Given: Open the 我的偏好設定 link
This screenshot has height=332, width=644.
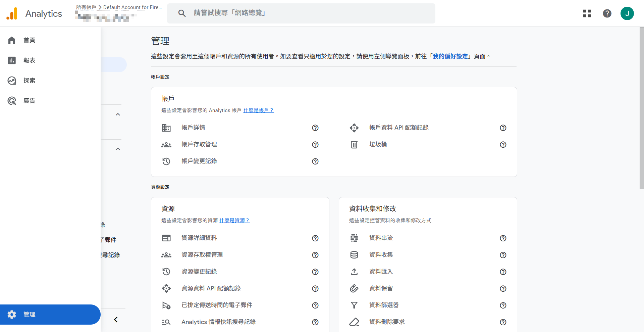Looking at the screenshot, I should pos(450,56).
